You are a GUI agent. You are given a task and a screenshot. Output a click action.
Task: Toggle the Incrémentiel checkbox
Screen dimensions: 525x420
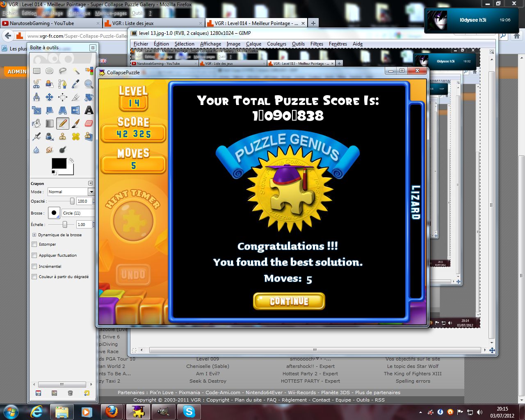pos(34,267)
